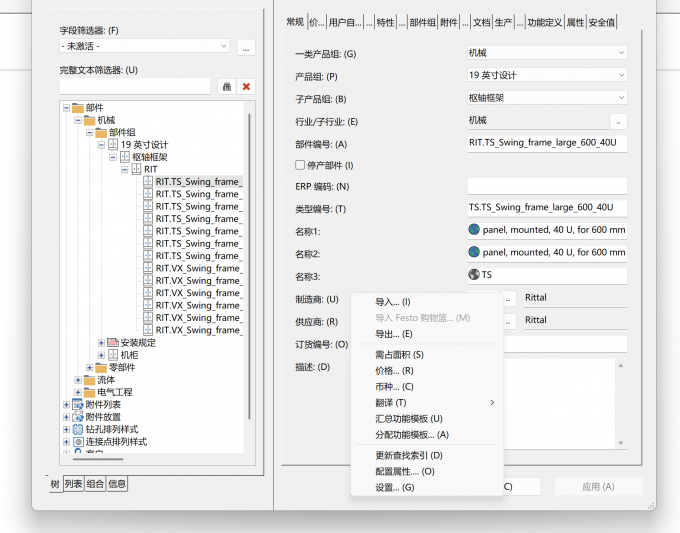Open the 功能定义 tab
This screenshot has height=533, width=680.
click(545, 23)
